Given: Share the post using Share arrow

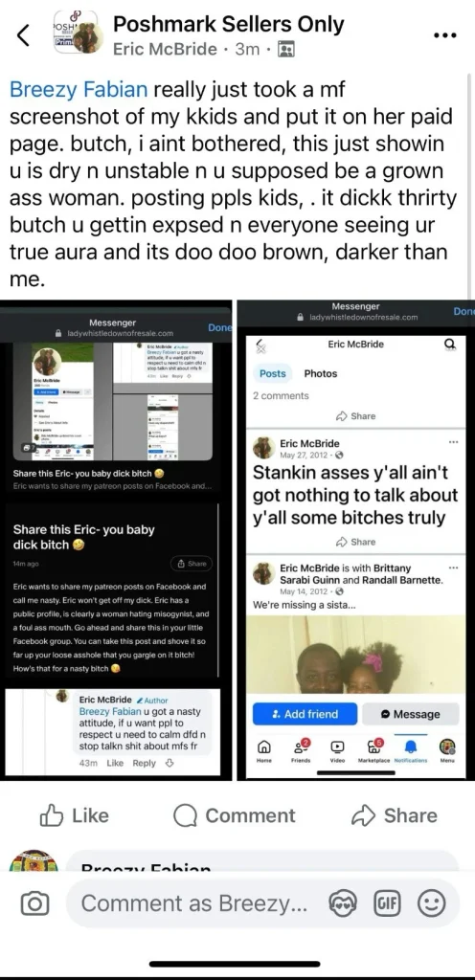Looking at the screenshot, I should (x=394, y=815).
